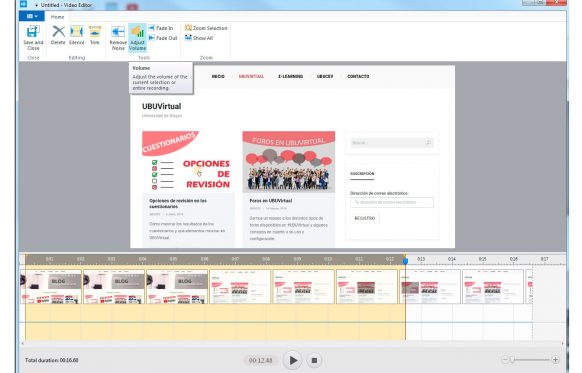Switch to the Home ribbon tab

(x=57, y=17)
